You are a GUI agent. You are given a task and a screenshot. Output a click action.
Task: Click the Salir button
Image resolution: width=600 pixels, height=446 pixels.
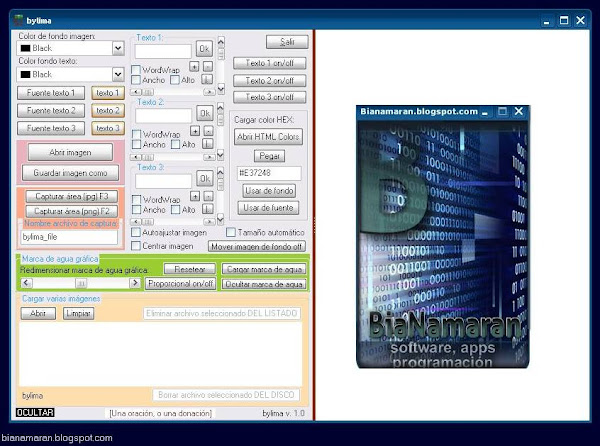coord(287,42)
